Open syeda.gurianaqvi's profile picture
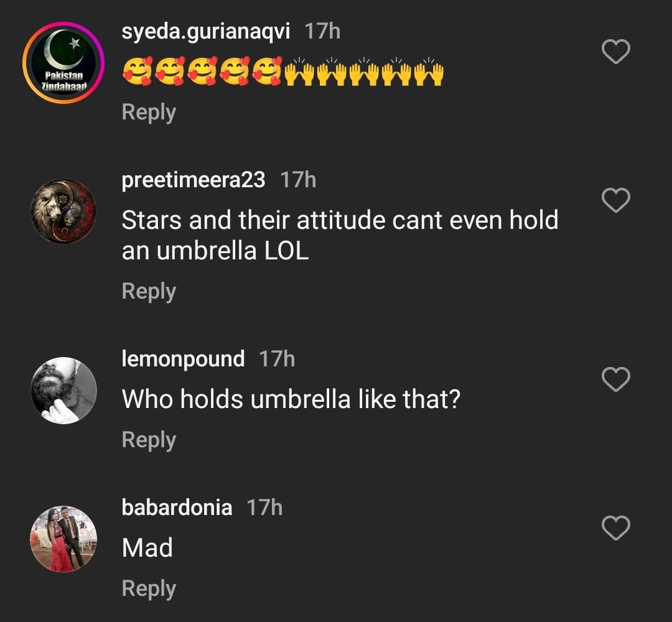This screenshot has width=672, height=622. click(x=63, y=62)
